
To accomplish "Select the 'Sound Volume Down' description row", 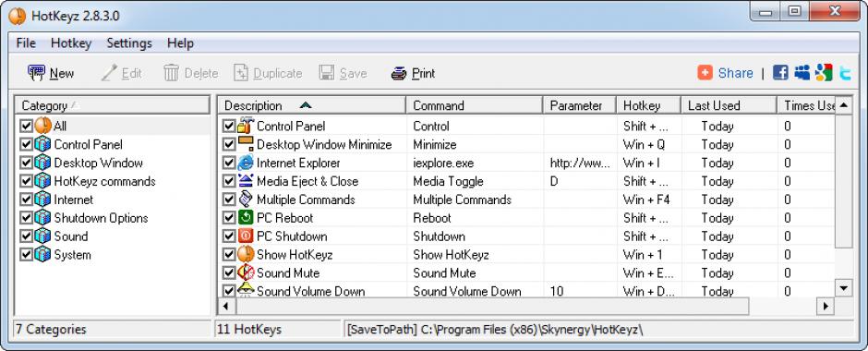I will pos(310,291).
